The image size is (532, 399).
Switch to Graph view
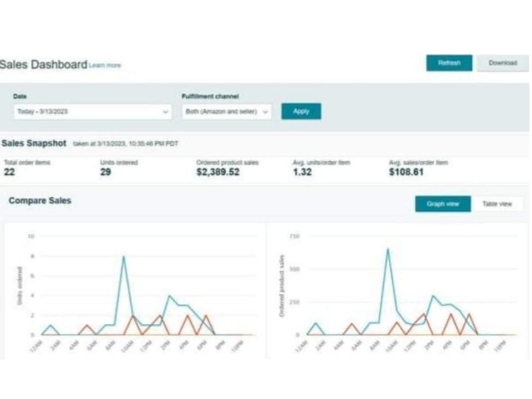click(x=443, y=204)
